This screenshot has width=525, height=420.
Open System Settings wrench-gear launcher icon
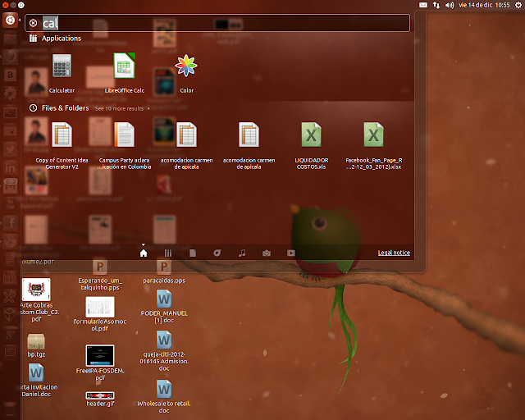click(x=10, y=94)
